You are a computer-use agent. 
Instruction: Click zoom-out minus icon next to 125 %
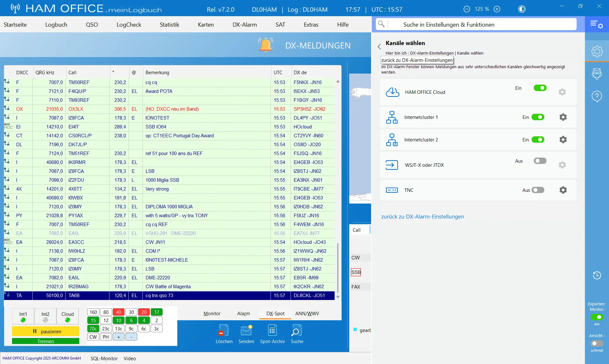(x=467, y=9)
